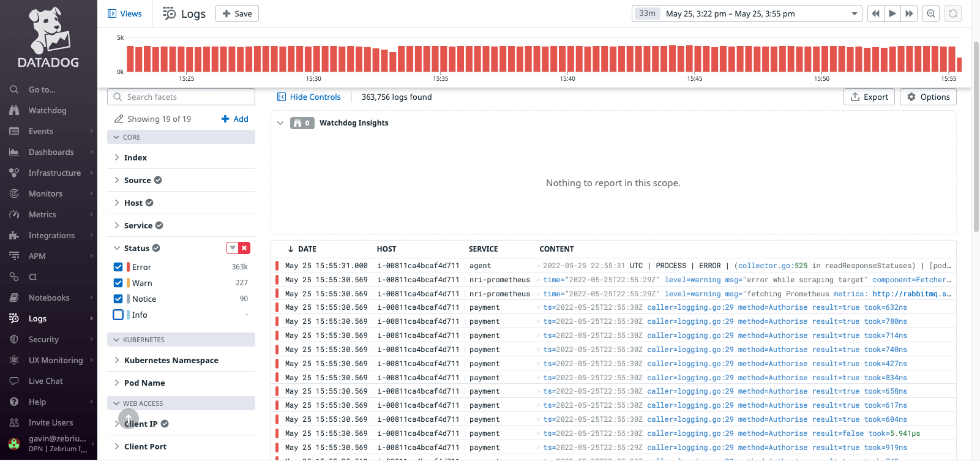This screenshot has width=980, height=461.
Task: Start live tail with play button
Action: (x=892, y=13)
